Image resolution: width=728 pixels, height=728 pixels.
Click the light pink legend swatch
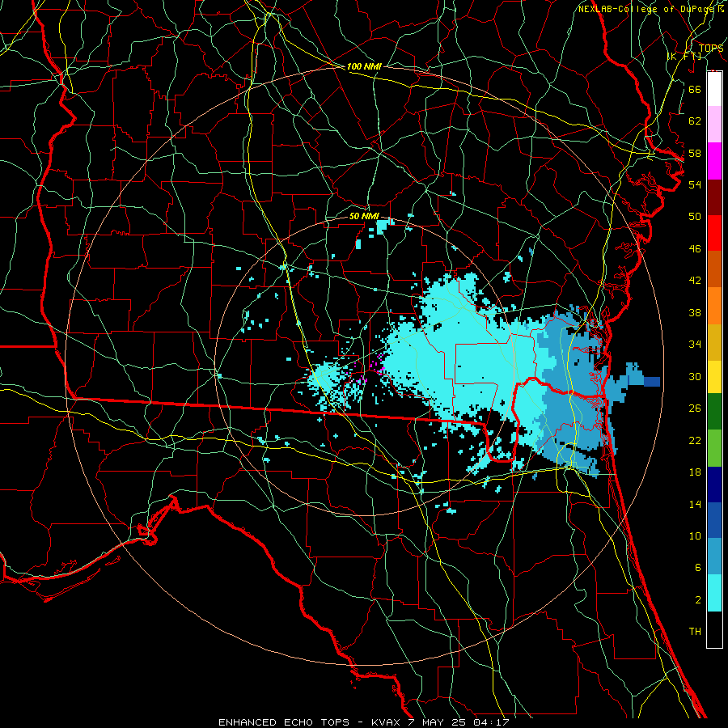coord(714,125)
